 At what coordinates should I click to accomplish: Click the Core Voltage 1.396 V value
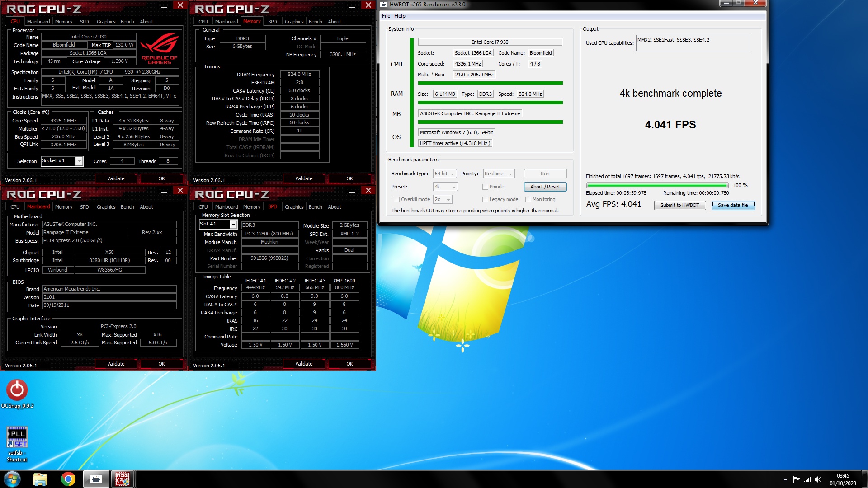(119, 61)
